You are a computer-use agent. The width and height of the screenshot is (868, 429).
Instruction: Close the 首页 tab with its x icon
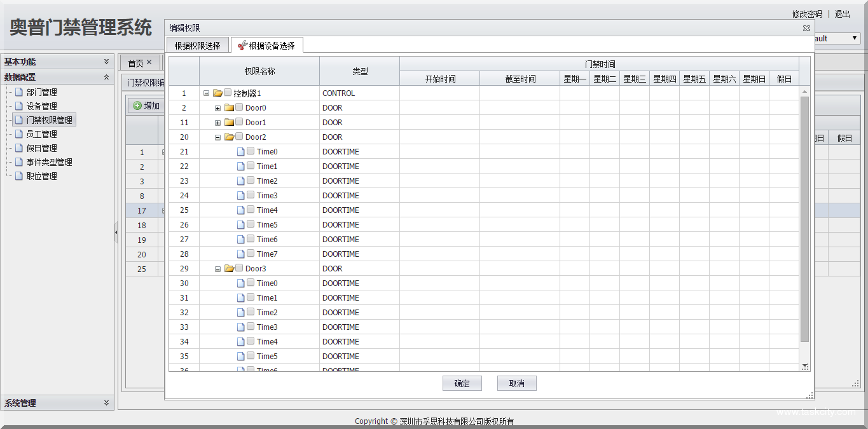[x=149, y=62]
